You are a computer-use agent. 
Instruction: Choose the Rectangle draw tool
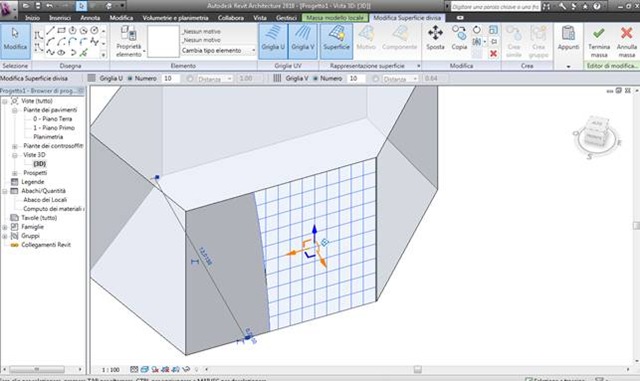[x=61, y=31]
